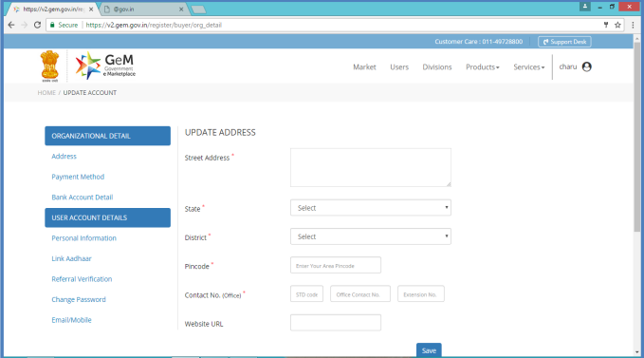
Task: Expand the Products dropdown menu
Action: (x=483, y=67)
